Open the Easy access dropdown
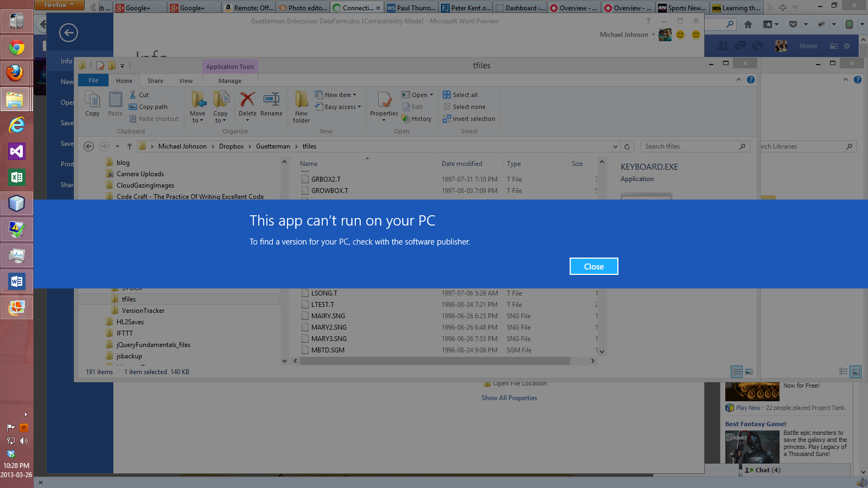The height and width of the screenshot is (488, 868). click(x=342, y=107)
